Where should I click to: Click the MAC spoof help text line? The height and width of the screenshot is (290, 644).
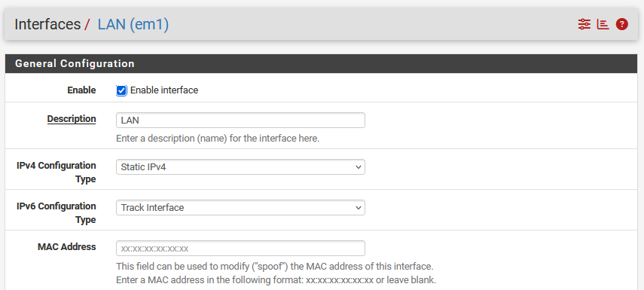pos(275,266)
